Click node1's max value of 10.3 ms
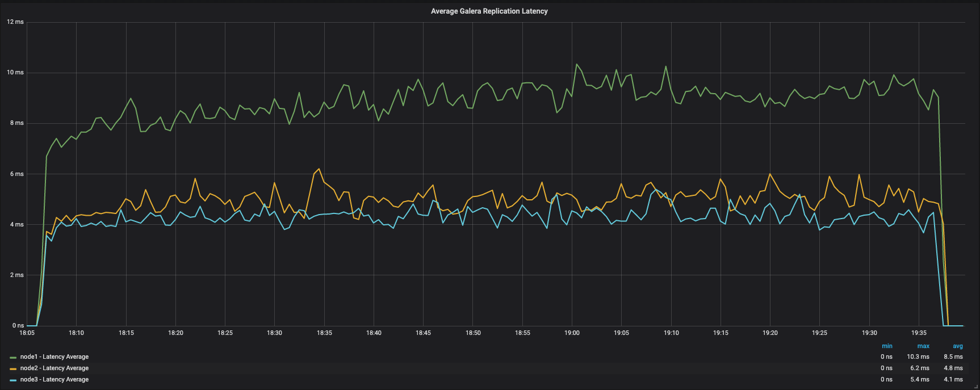 pos(918,357)
